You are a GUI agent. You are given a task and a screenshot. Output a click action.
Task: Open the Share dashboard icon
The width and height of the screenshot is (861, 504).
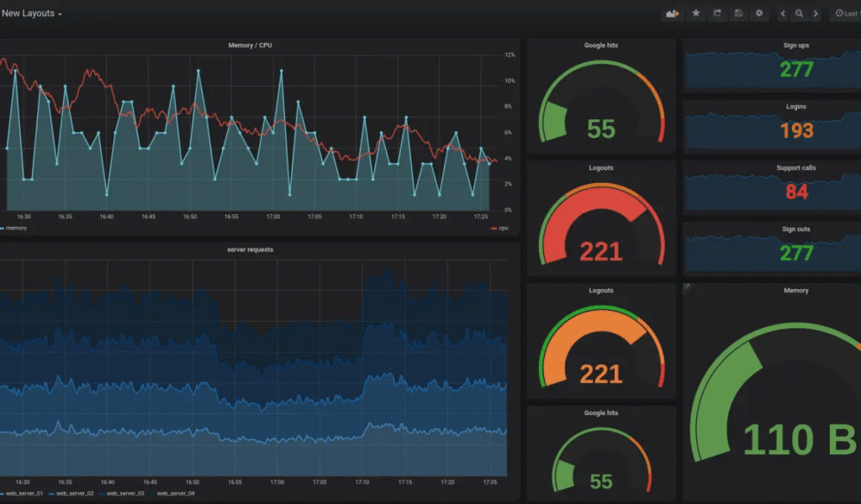pos(717,13)
